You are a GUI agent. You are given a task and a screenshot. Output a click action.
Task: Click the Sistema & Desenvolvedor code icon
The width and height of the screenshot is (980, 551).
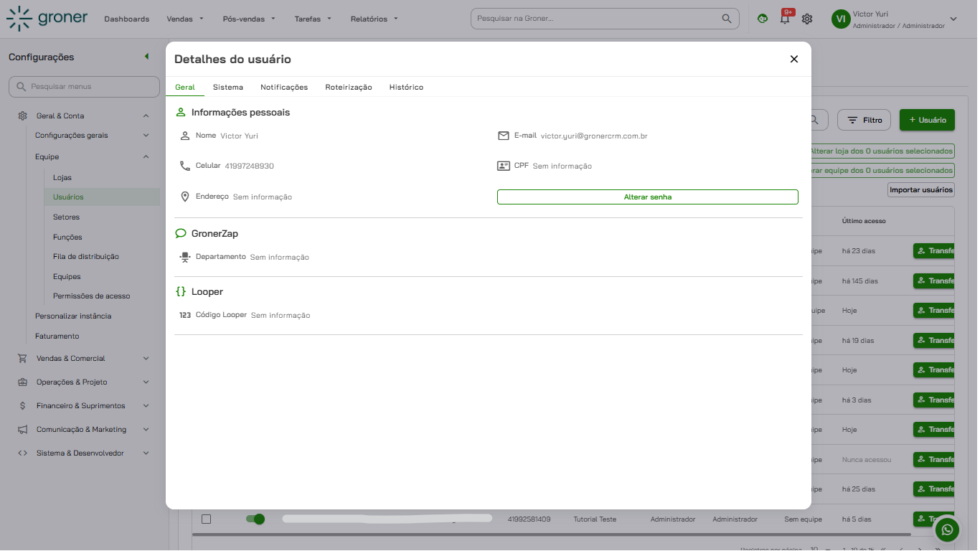point(23,453)
